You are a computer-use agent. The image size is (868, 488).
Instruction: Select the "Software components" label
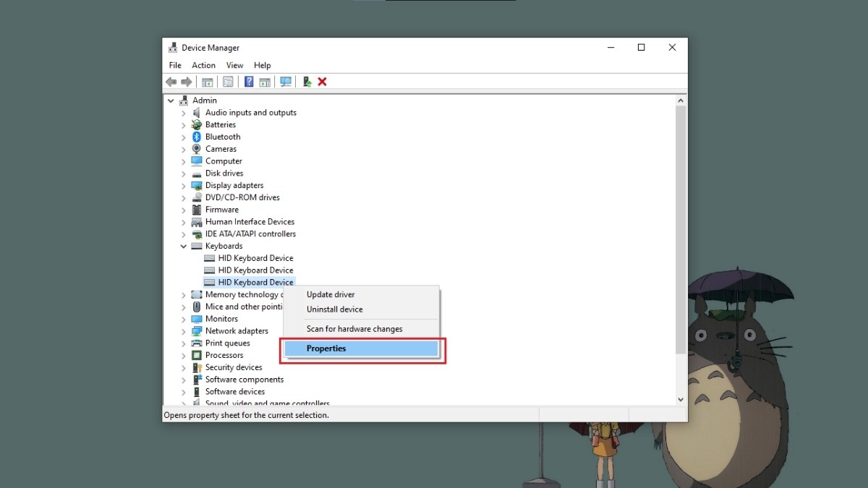[x=244, y=380]
